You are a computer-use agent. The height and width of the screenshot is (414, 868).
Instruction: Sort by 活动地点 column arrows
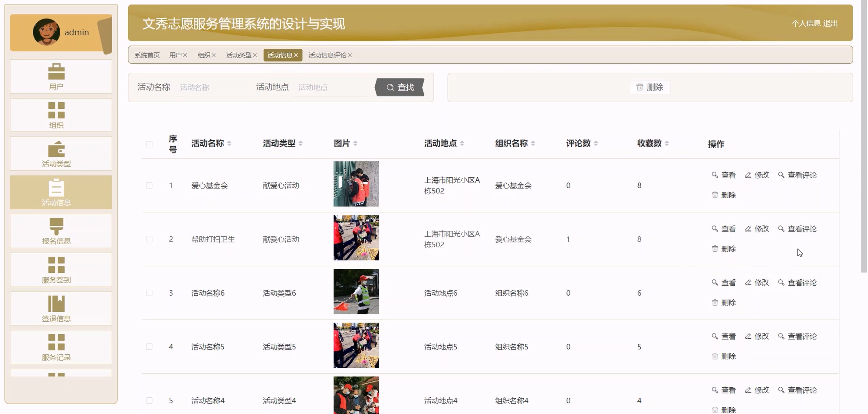coord(462,143)
